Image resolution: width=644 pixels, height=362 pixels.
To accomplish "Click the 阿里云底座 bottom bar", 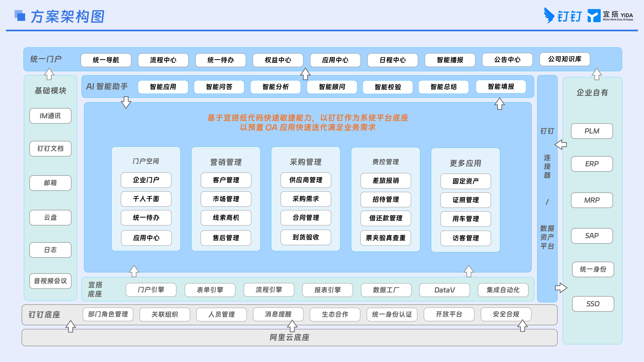I will pyautogui.click(x=290, y=337).
